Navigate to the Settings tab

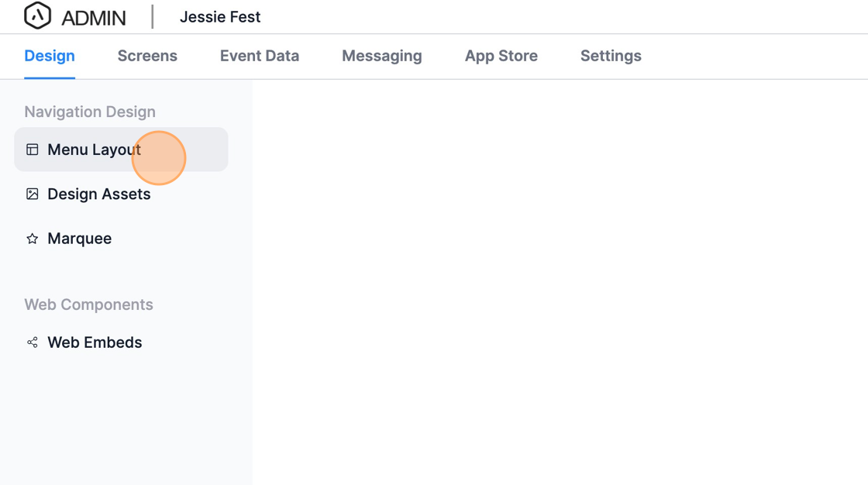tap(611, 56)
